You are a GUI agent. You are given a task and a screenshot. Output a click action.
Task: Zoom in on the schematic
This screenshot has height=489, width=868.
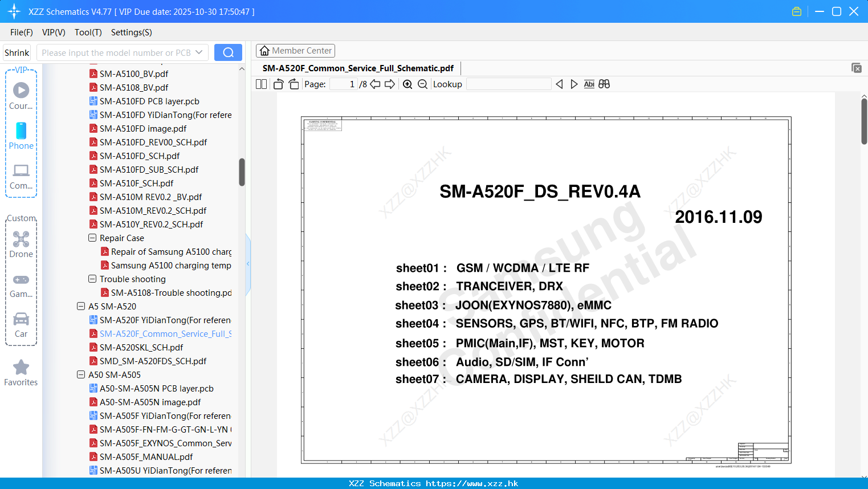coord(407,84)
